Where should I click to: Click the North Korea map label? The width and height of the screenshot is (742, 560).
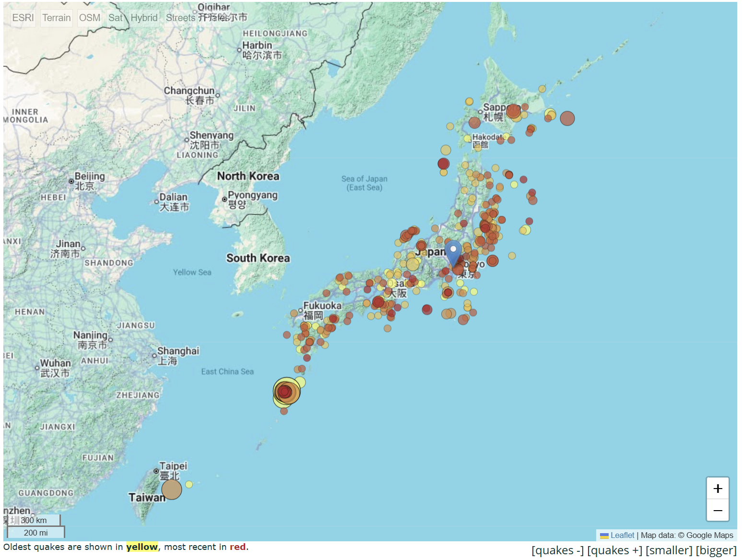click(248, 176)
